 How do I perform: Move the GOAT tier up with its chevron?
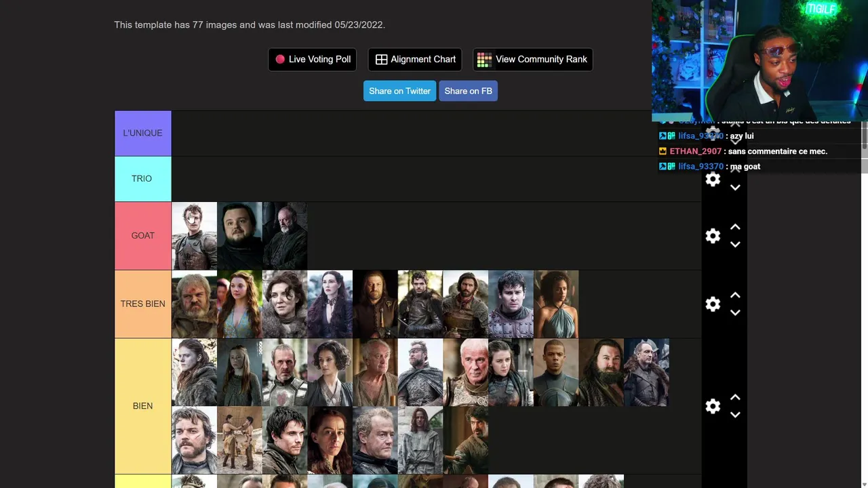click(x=735, y=227)
